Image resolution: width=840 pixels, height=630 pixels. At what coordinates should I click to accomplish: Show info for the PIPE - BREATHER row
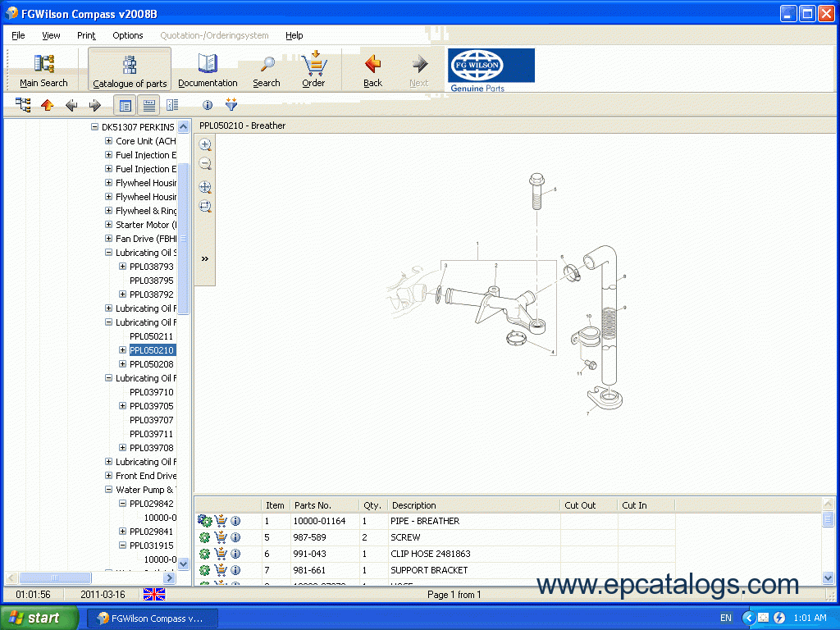(235, 521)
